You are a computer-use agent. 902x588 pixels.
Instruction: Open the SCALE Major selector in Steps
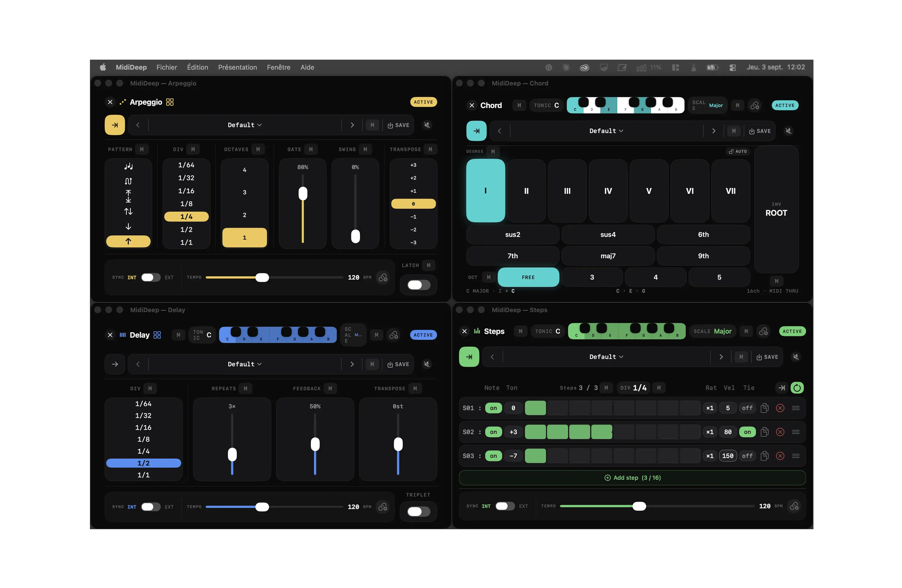[713, 332]
